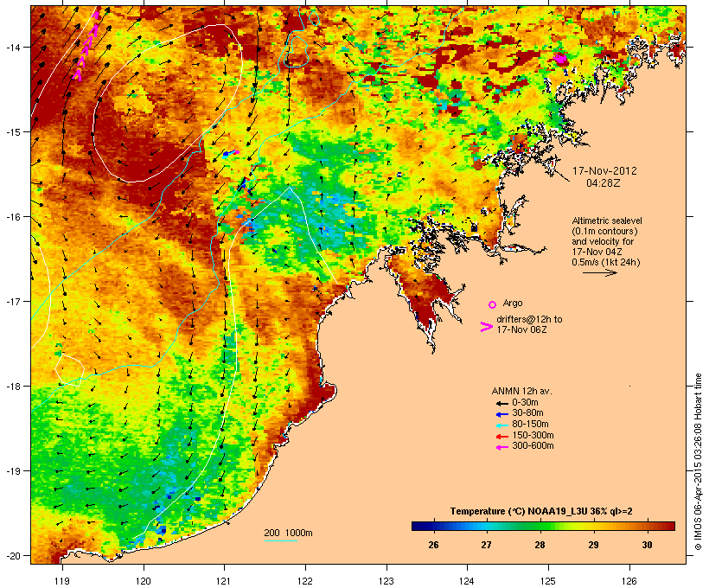This screenshot has height=588, width=709.
Task: Click the cyan 80-150m legend arrow
Action: click(x=501, y=425)
